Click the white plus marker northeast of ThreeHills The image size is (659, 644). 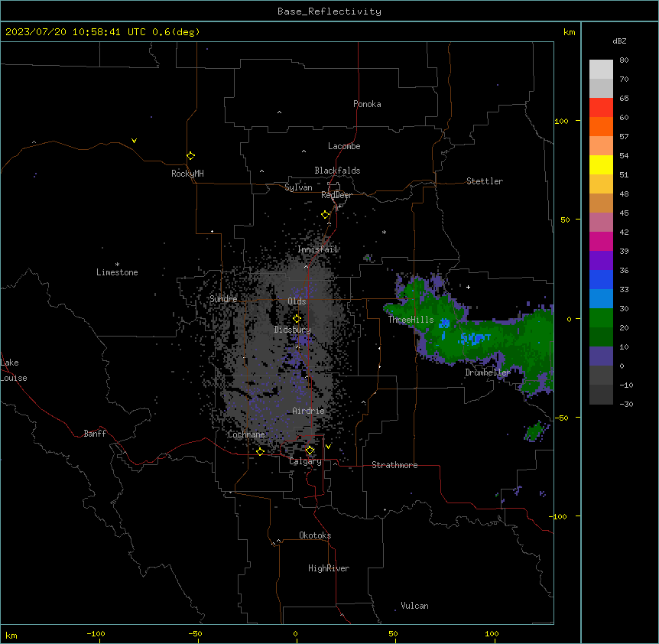(468, 287)
